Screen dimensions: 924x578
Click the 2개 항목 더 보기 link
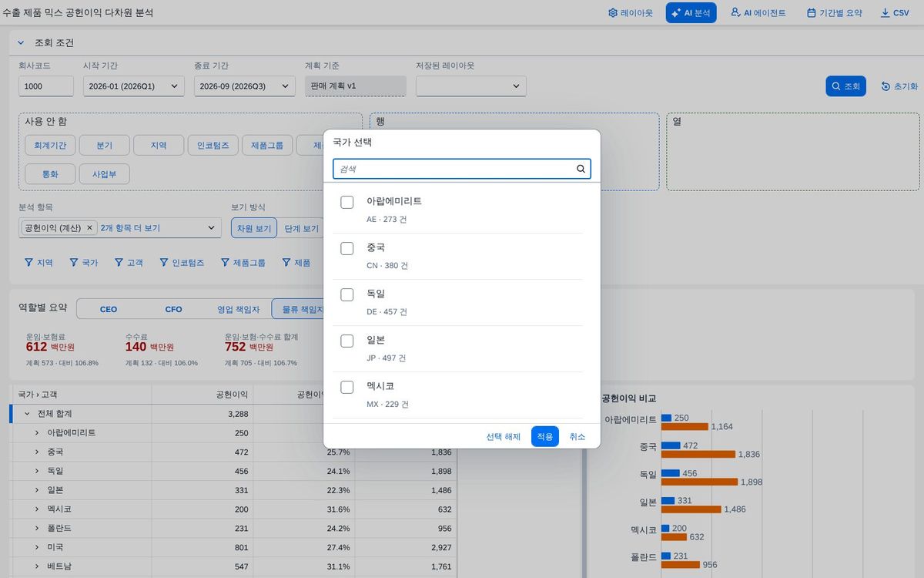coord(130,228)
